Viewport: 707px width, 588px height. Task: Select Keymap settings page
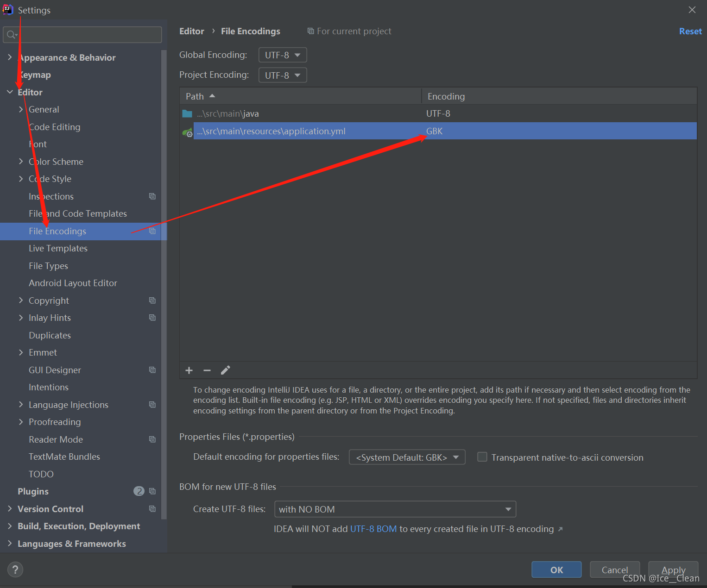point(34,75)
